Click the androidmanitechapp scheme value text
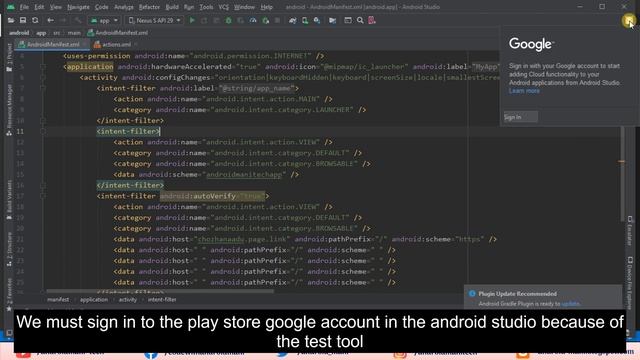Screen dimensions: 640x360 (244, 175)
